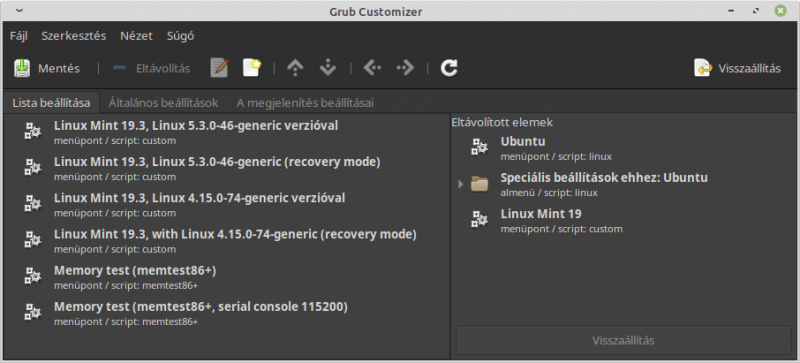800x363 pixels.
Task: Click gear icon of 4.15.0-74 recovery mode entry
Action: pos(33,239)
